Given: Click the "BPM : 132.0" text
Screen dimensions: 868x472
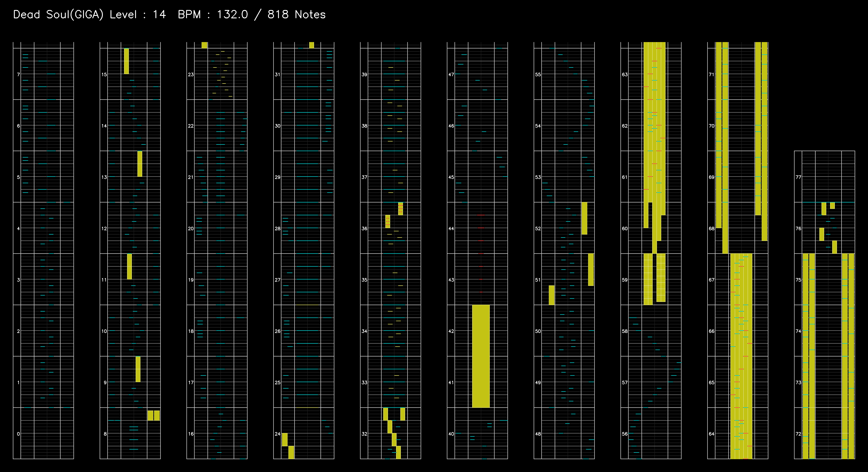Looking at the screenshot, I should coord(213,14).
